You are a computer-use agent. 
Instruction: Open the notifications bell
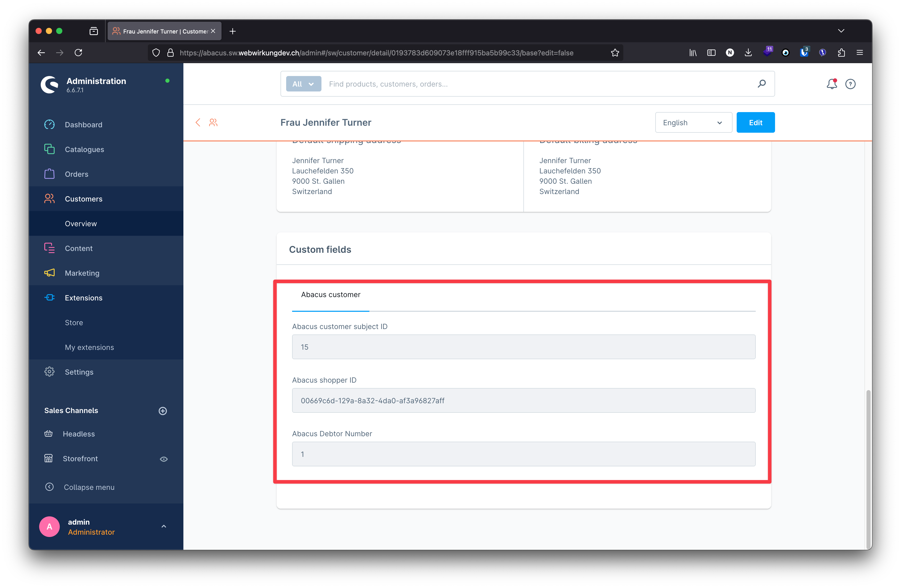(x=832, y=84)
